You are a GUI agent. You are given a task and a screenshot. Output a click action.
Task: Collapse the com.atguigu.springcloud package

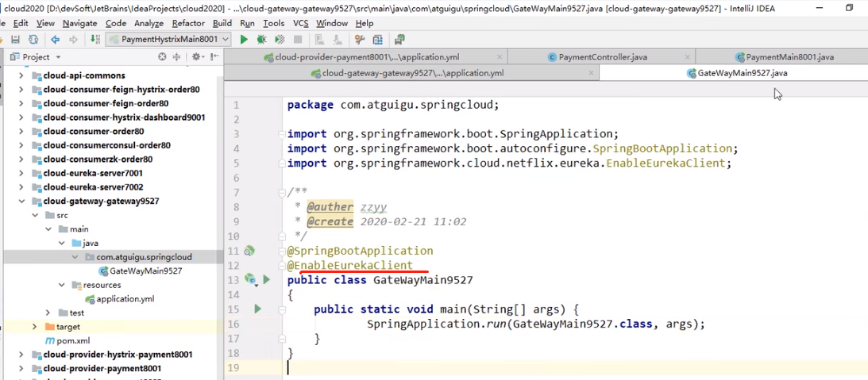point(74,257)
